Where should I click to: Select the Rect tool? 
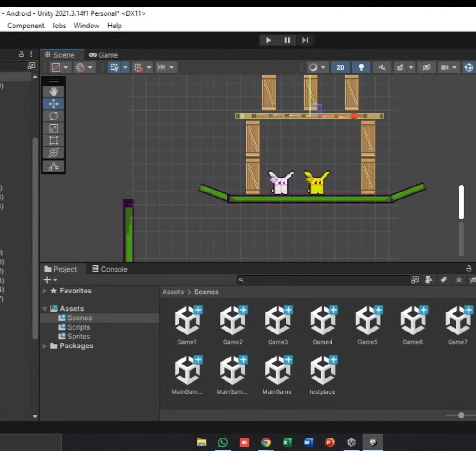point(53,140)
